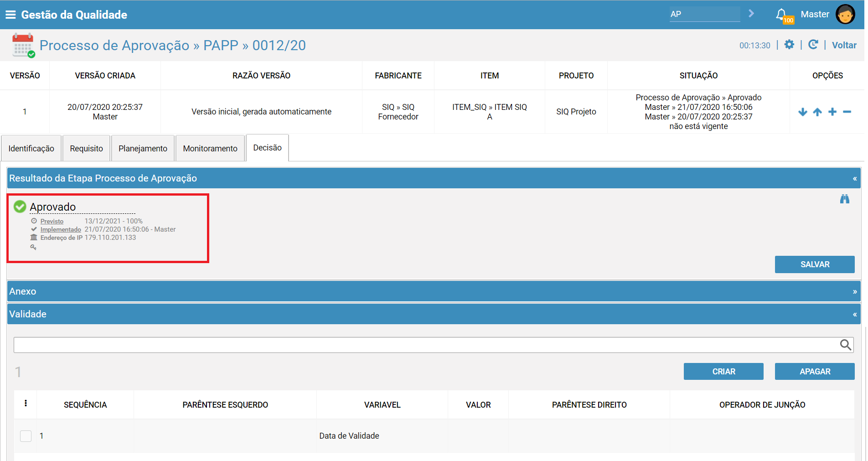Open the Requisito tab

pos(87,148)
